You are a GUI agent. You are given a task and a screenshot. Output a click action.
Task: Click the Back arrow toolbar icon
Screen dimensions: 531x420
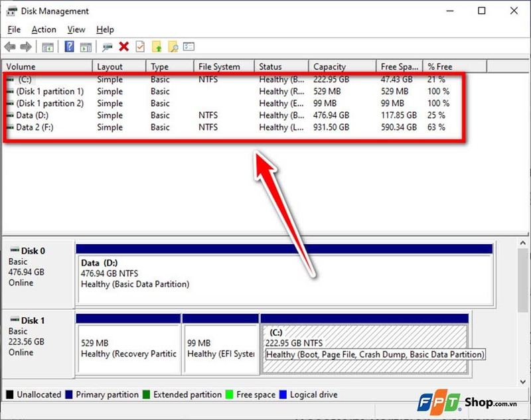tap(10, 46)
